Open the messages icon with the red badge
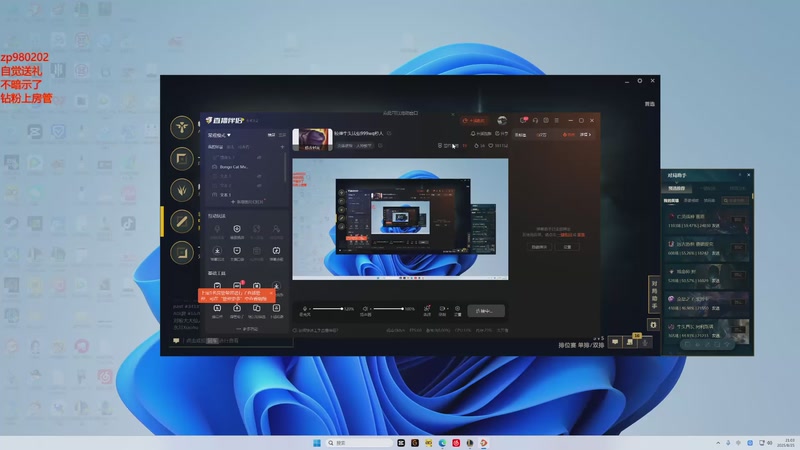This screenshot has width=800, height=450. pos(523,120)
